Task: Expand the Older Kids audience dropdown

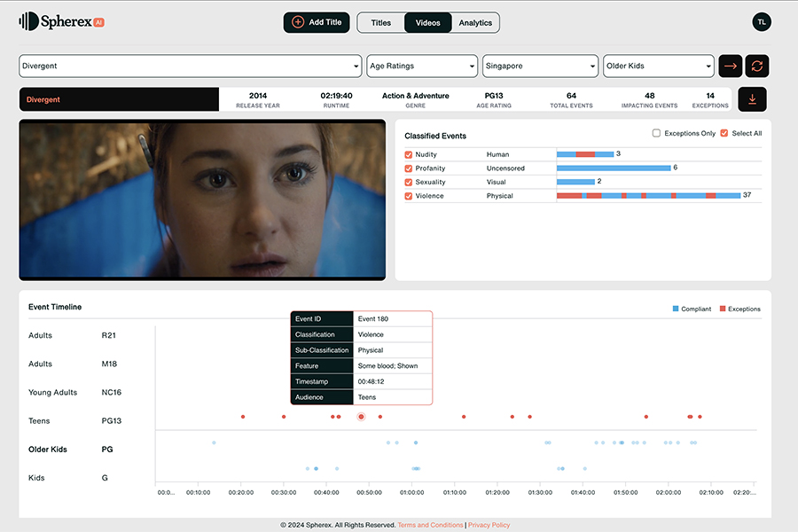Action: pyautogui.click(x=658, y=66)
